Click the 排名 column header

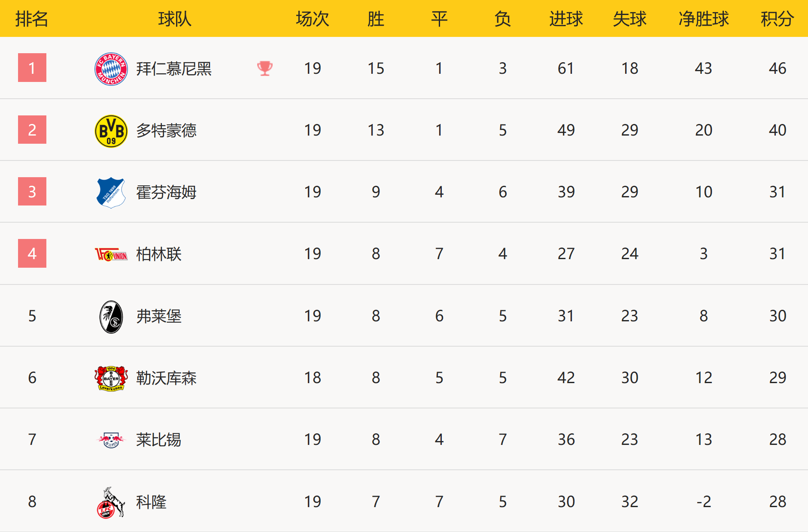point(32,19)
